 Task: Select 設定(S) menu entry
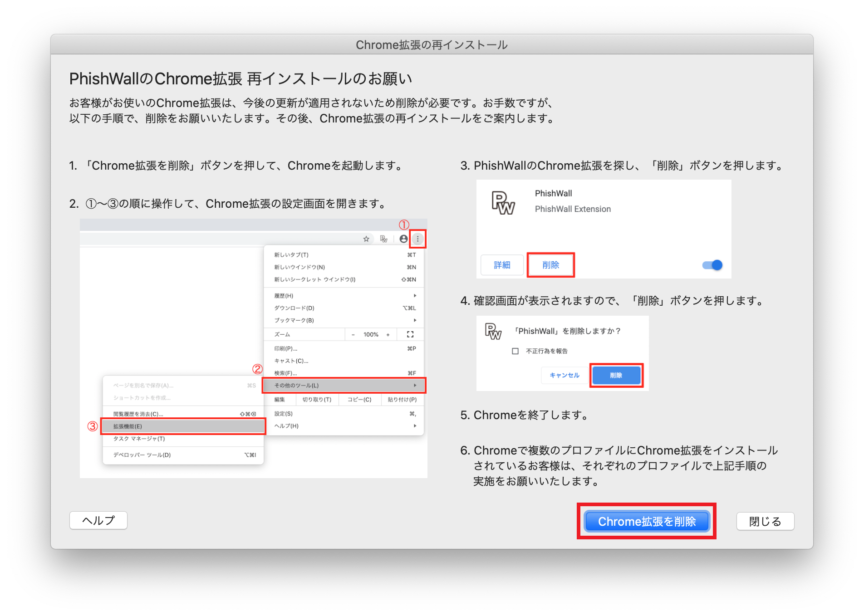tap(344, 414)
